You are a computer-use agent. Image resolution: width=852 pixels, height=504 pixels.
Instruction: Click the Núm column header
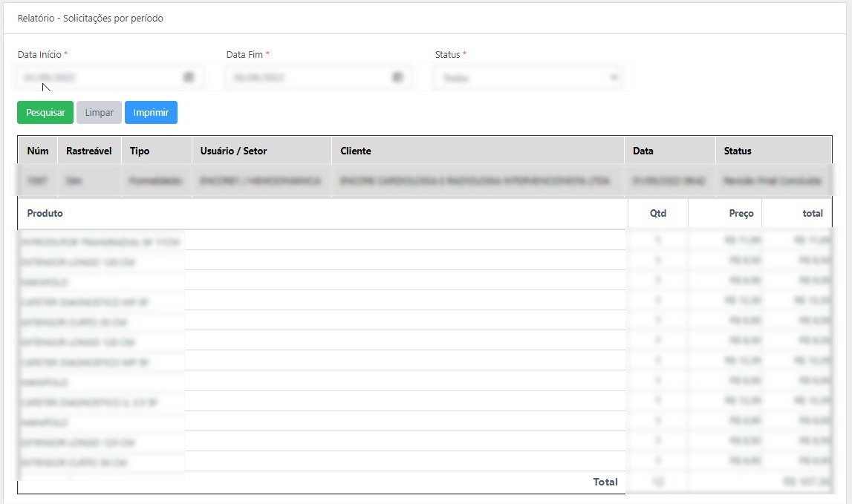pyautogui.click(x=38, y=151)
